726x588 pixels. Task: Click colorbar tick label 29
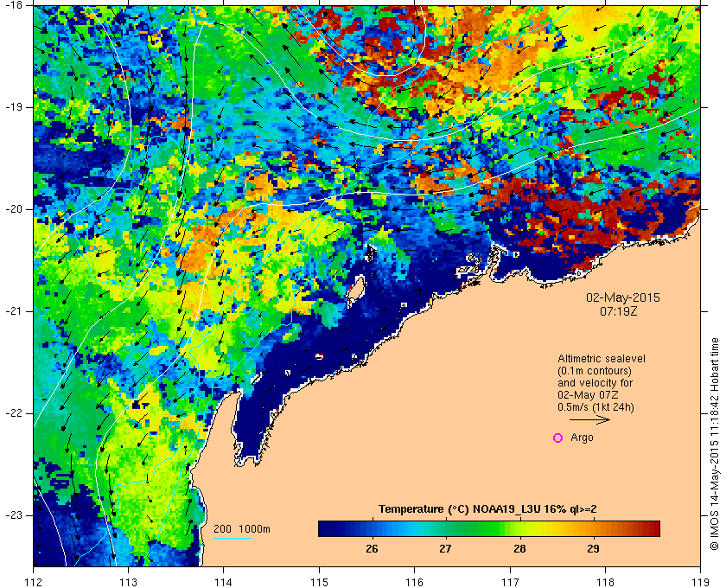coord(593,549)
